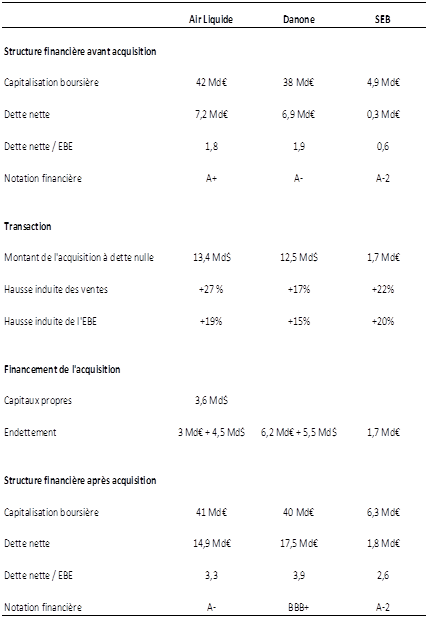Select the 42 Md€ capitalisation cell
The width and height of the screenshot is (429, 618).
click(x=211, y=82)
